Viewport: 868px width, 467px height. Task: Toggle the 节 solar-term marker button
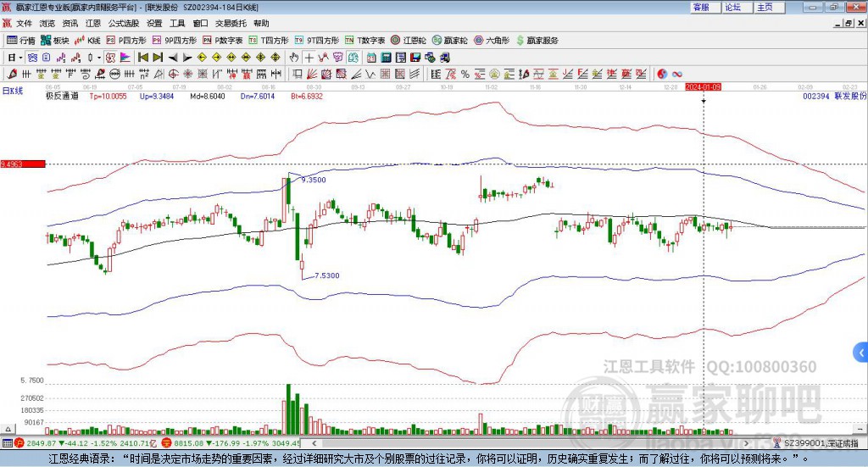click(x=337, y=57)
